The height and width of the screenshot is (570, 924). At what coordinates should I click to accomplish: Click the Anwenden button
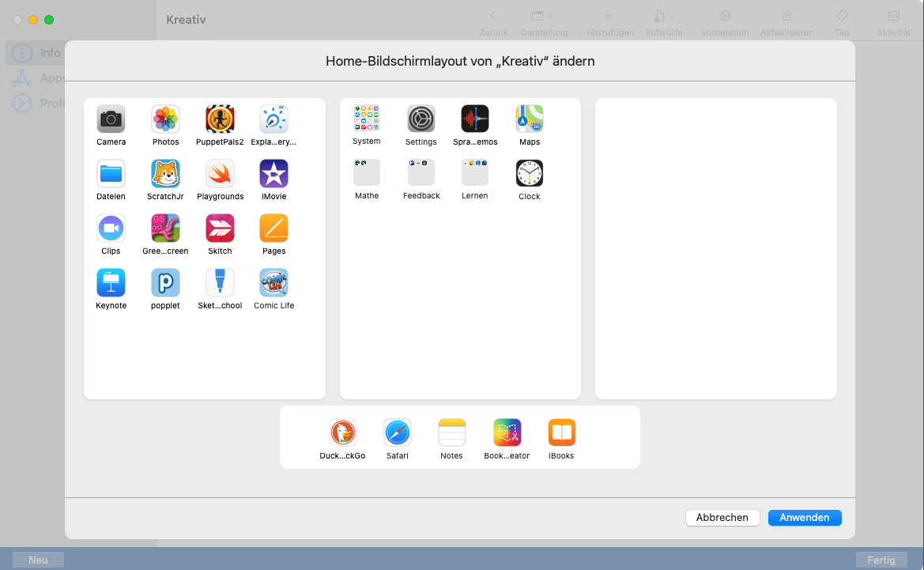(x=804, y=518)
